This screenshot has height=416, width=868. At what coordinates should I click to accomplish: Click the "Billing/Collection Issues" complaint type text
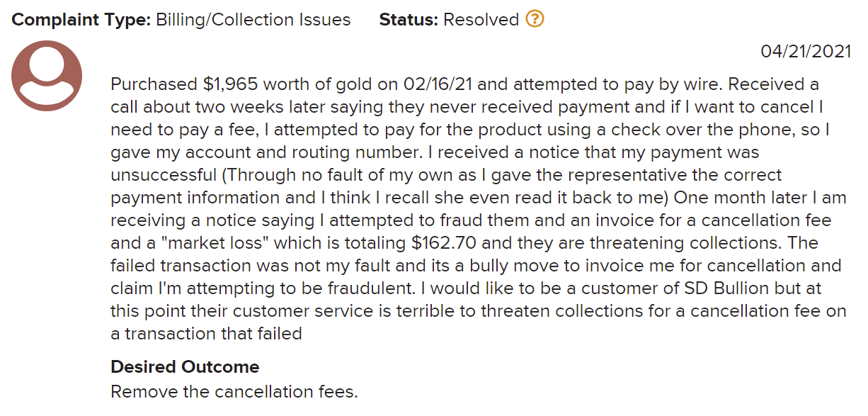pos(253,20)
